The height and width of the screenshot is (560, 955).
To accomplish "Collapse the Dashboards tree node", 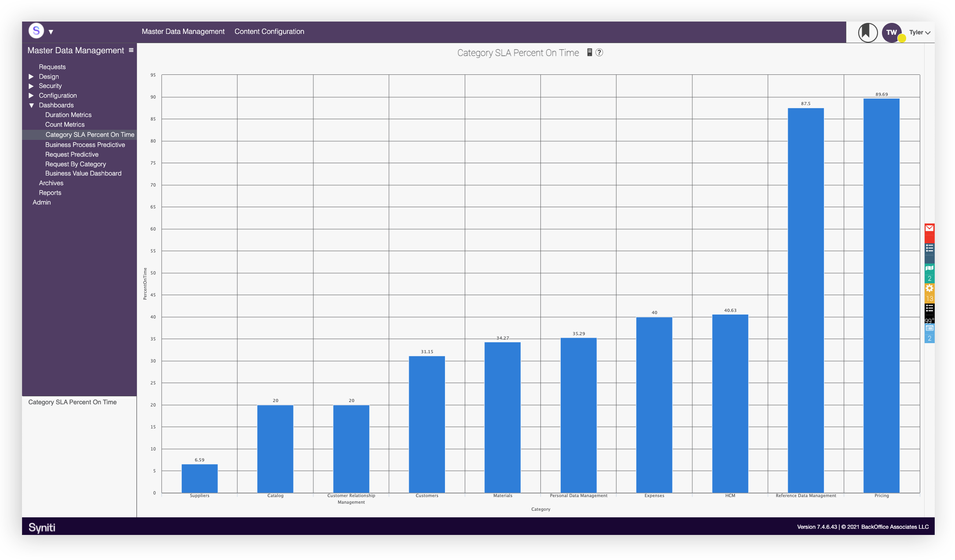I will click(31, 106).
